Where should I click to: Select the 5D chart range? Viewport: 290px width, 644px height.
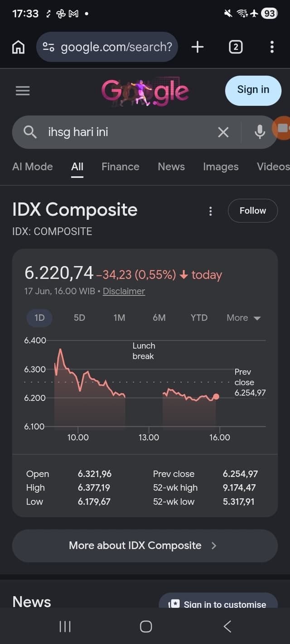click(x=79, y=317)
